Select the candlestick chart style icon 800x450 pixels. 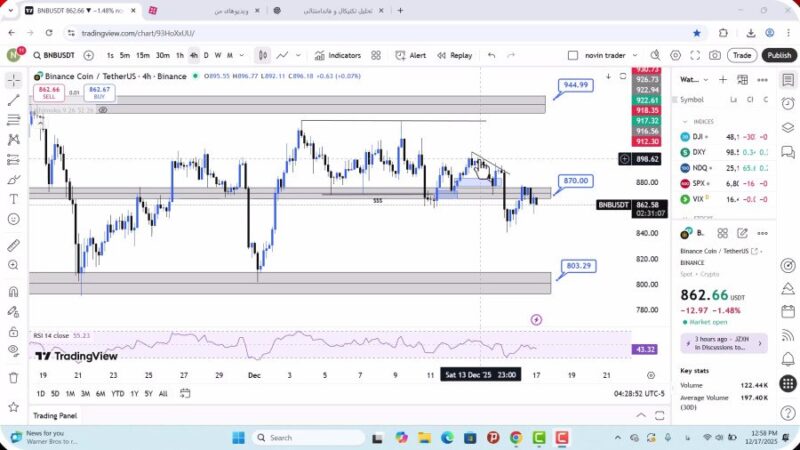(x=262, y=56)
